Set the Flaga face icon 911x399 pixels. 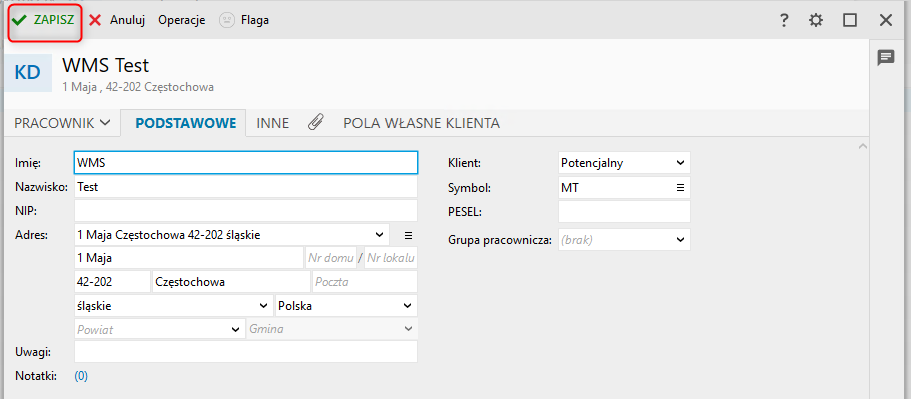point(227,20)
